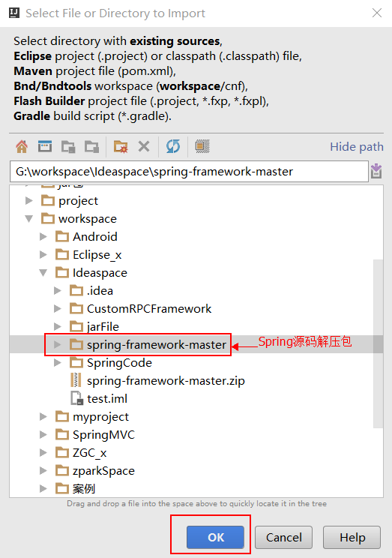Viewport: 392px width, 558px height.
Task: Expand the .idea folder
Action: pyautogui.click(x=57, y=291)
